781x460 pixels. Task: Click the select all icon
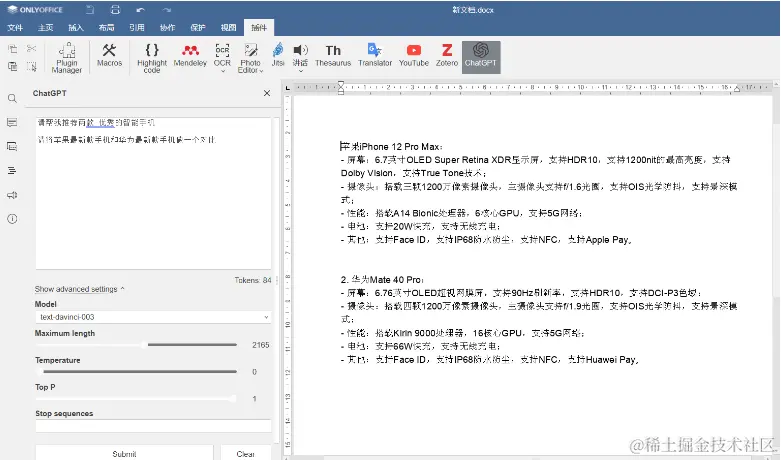click(x=31, y=66)
